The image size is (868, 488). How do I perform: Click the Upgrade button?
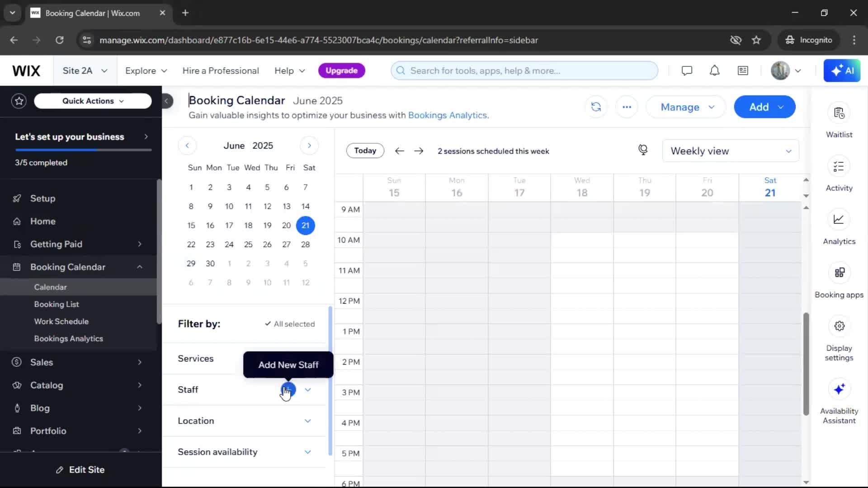(x=342, y=70)
